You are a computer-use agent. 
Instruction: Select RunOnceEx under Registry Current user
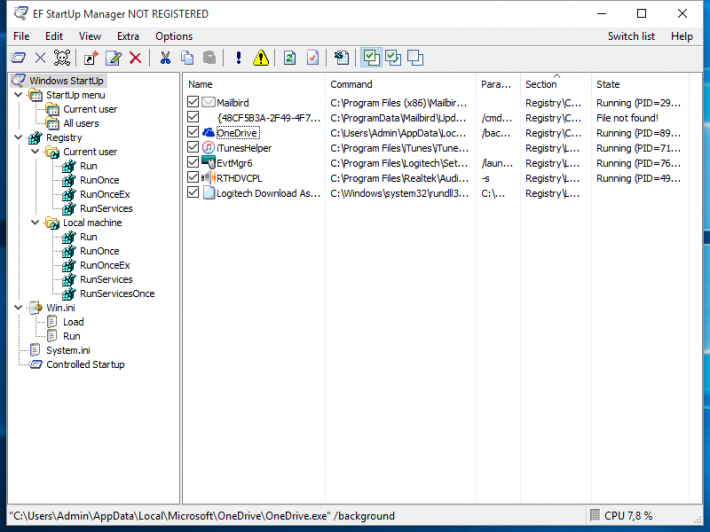(105, 194)
